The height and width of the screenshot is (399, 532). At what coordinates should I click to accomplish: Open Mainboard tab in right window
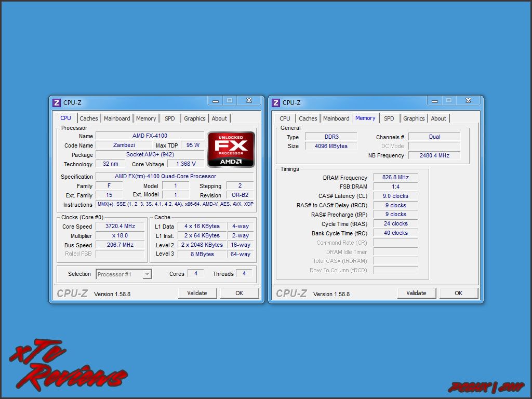pos(336,118)
